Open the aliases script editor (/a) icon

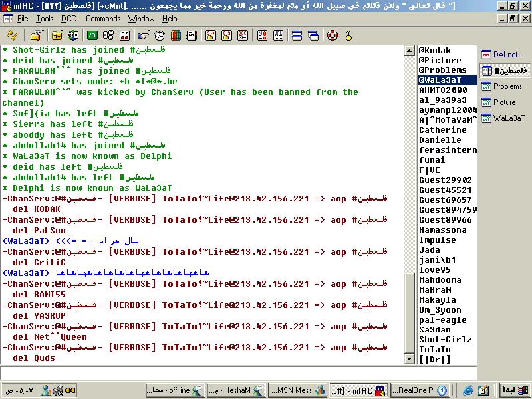coord(92,35)
